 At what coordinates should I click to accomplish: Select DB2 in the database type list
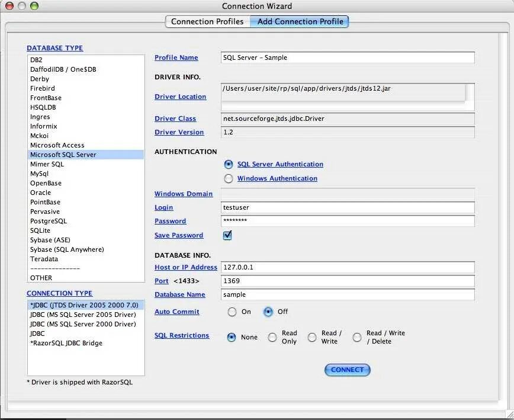pyautogui.click(x=86, y=60)
